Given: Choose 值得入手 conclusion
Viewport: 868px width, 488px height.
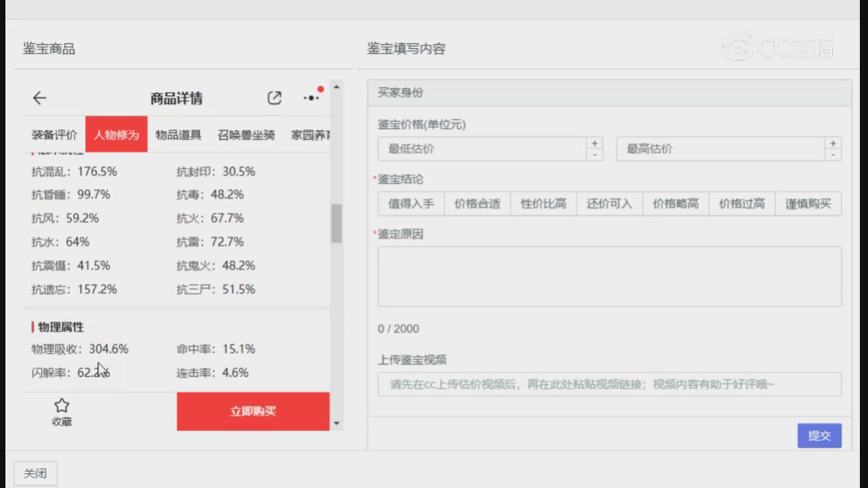Looking at the screenshot, I should [x=411, y=203].
